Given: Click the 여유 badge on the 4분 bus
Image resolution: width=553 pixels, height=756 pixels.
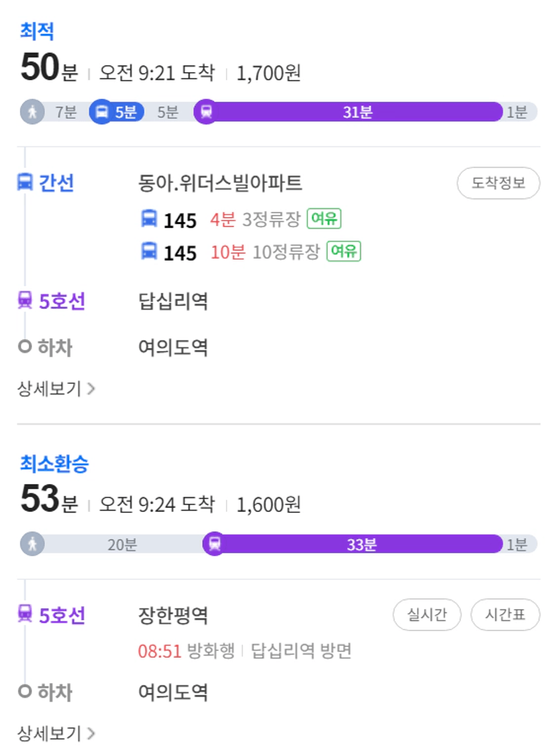Looking at the screenshot, I should (x=324, y=219).
